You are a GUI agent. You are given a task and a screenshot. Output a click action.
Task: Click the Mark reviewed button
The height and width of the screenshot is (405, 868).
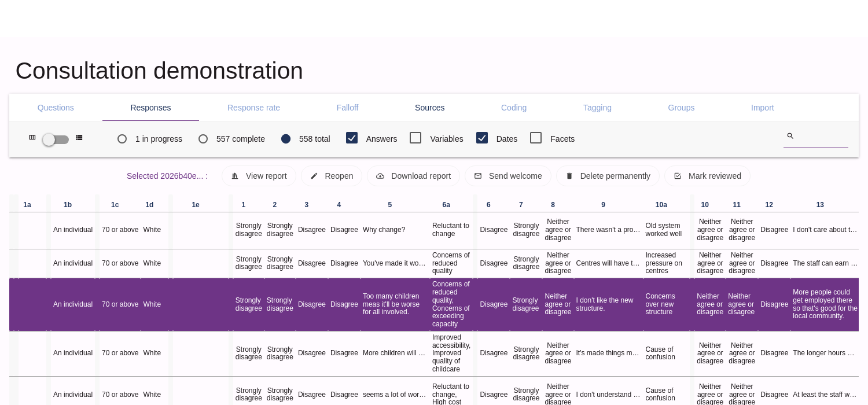707,176
